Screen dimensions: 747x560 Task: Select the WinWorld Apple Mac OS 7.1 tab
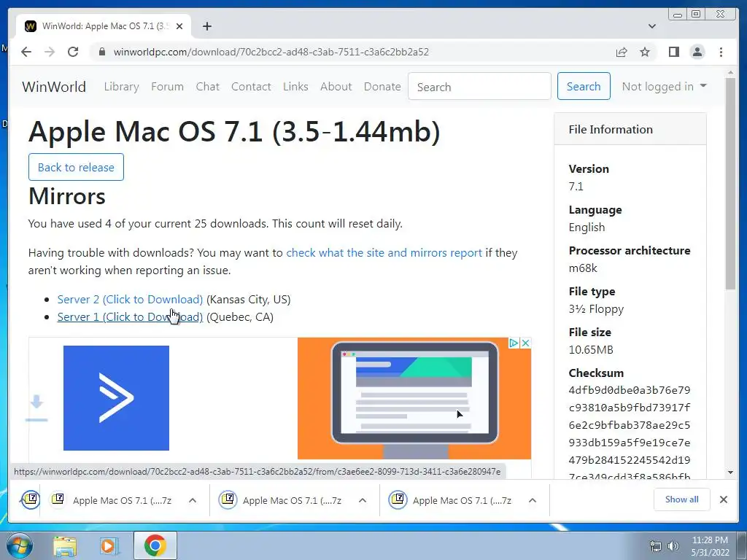[104, 26]
